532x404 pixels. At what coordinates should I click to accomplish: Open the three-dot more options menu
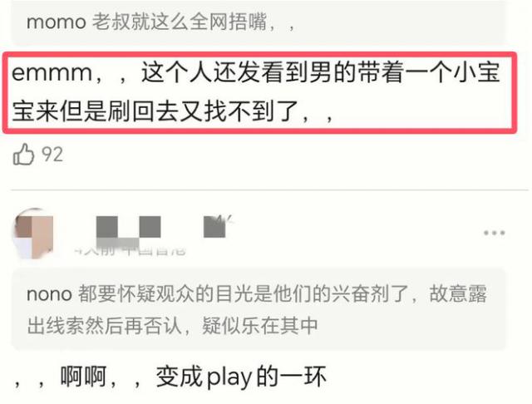(x=494, y=233)
